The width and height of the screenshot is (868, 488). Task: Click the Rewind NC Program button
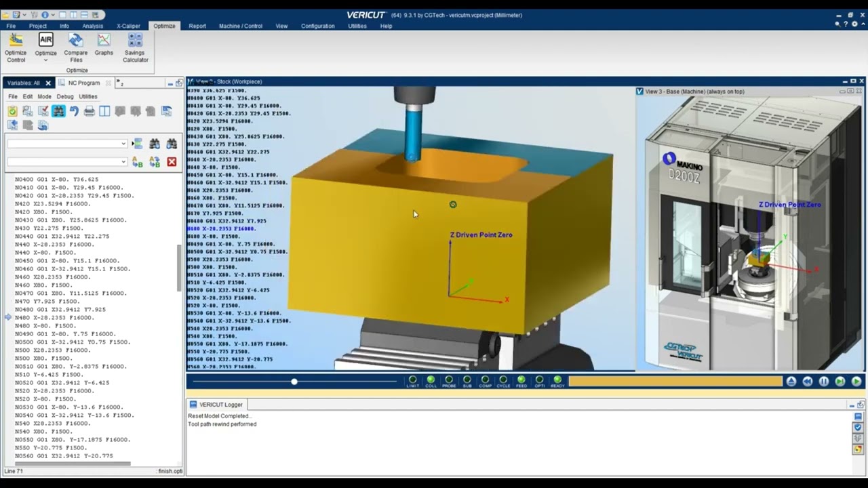coord(808,382)
